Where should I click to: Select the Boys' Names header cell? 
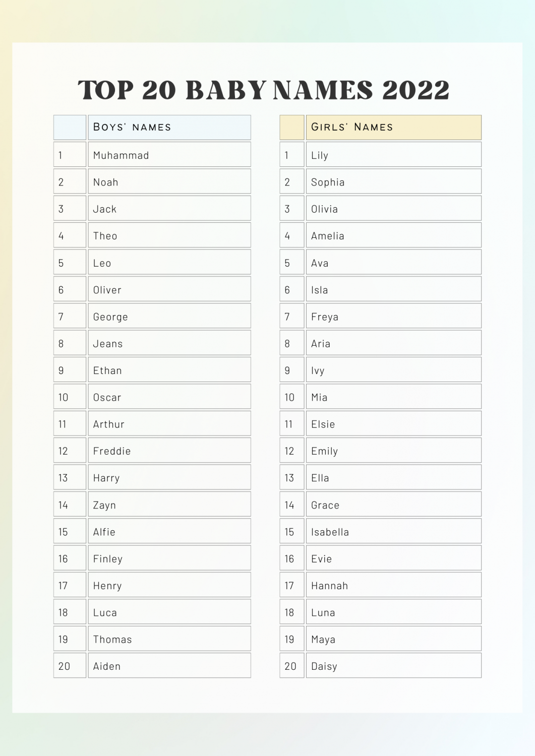click(169, 128)
